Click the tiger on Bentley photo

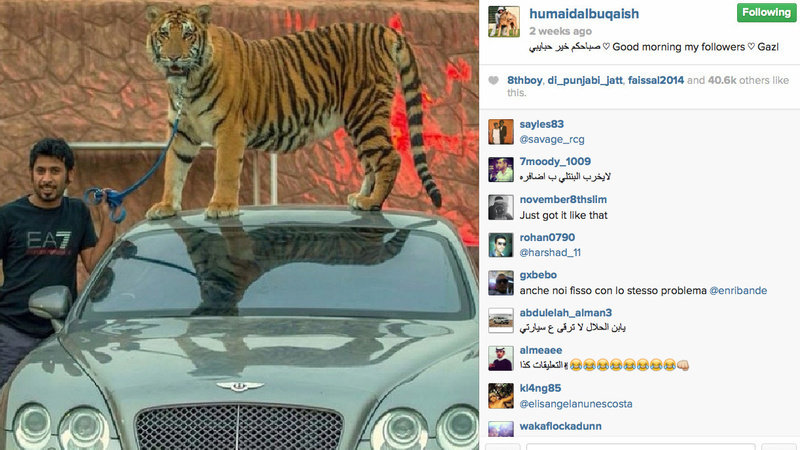coord(239,225)
